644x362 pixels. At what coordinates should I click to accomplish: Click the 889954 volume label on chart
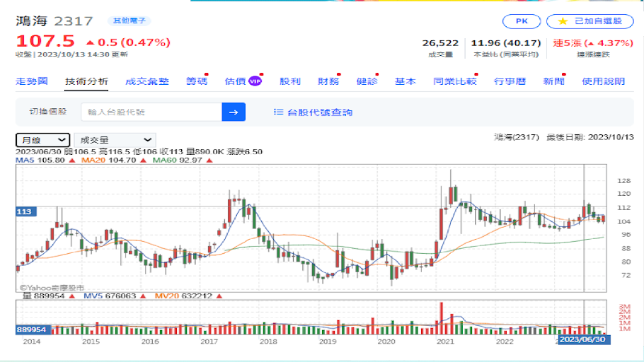coord(32,329)
